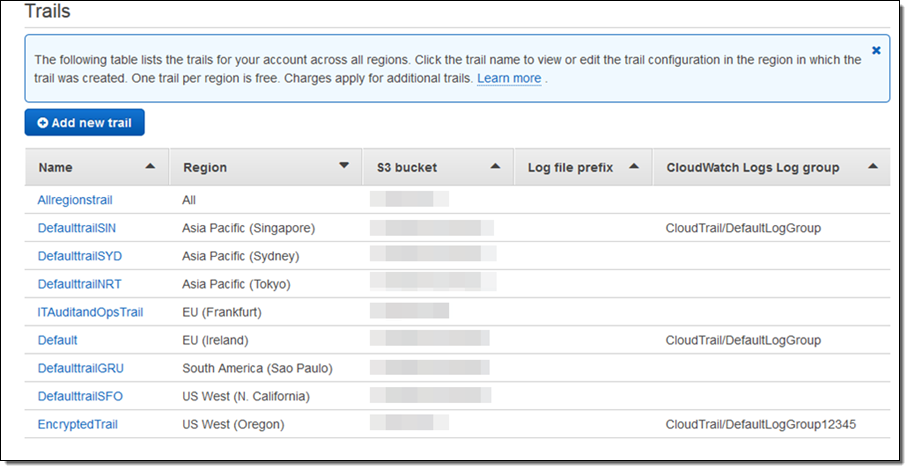Open the DefaulttrailSFO trail
The image size is (910, 471).
[78, 396]
